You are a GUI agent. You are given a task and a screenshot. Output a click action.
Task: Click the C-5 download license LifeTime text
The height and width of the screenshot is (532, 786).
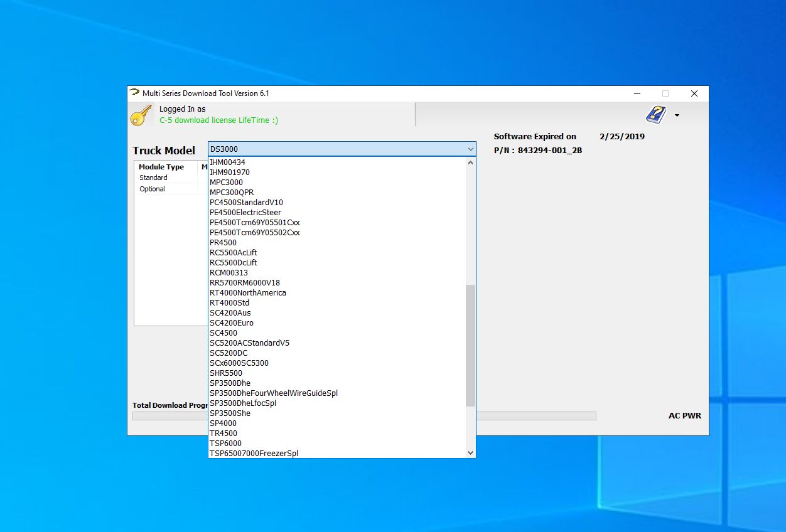click(218, 120)
